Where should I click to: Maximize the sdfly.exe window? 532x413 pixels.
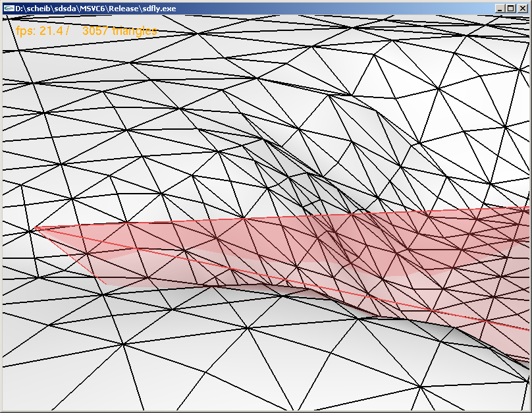[x=510, y=9]
